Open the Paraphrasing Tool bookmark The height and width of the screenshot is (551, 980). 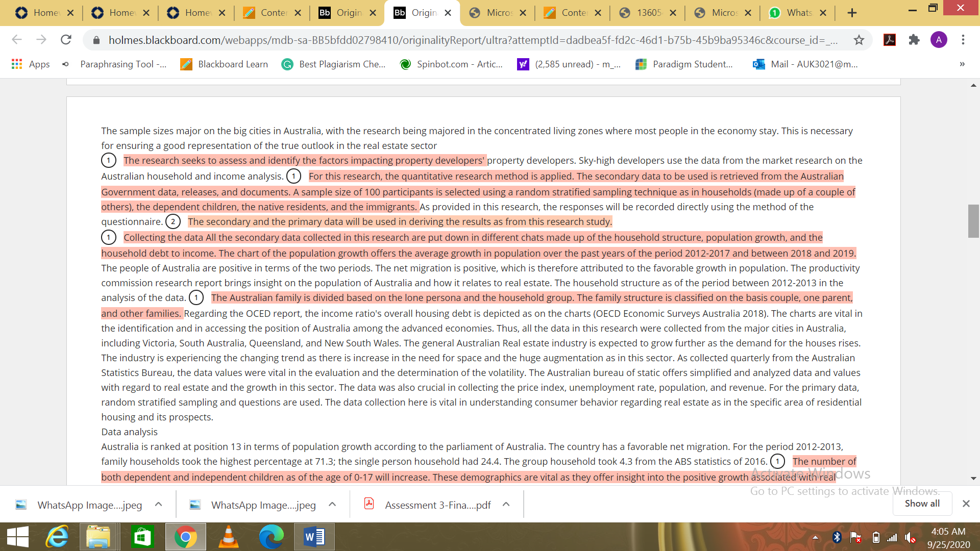pos(114,64)
